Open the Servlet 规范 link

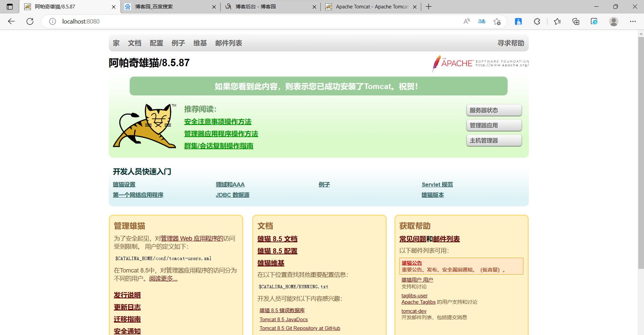click(437, 184)
